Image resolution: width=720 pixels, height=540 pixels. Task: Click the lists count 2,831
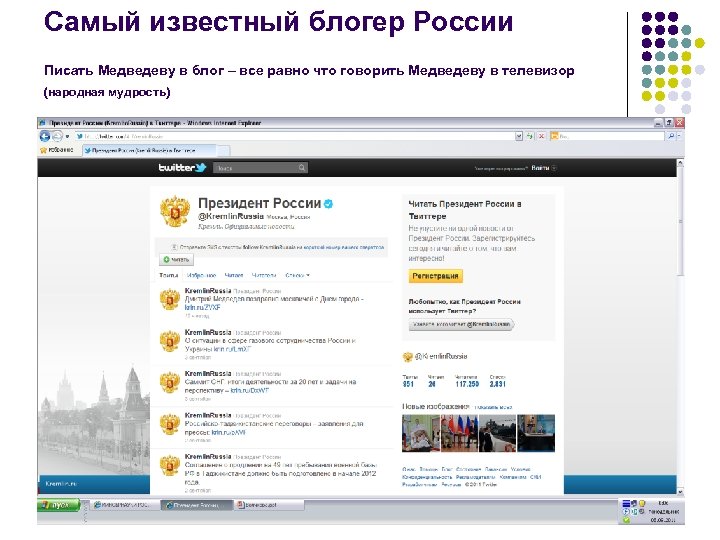pyautogui.click(x=497, y=384)
